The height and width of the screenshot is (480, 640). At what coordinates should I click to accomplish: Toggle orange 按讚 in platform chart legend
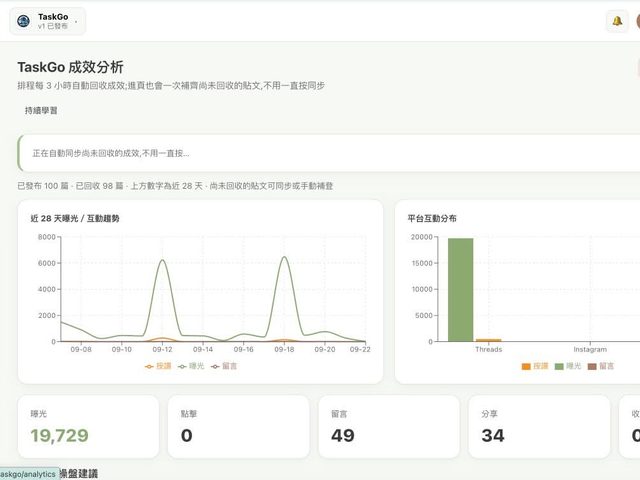[x=535, y=366]
